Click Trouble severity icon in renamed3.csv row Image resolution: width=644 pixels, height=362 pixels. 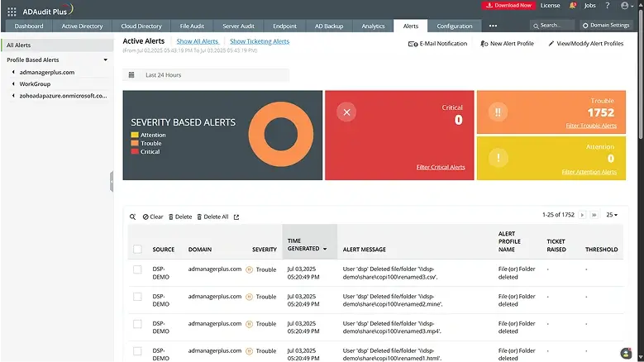point(249,269)
